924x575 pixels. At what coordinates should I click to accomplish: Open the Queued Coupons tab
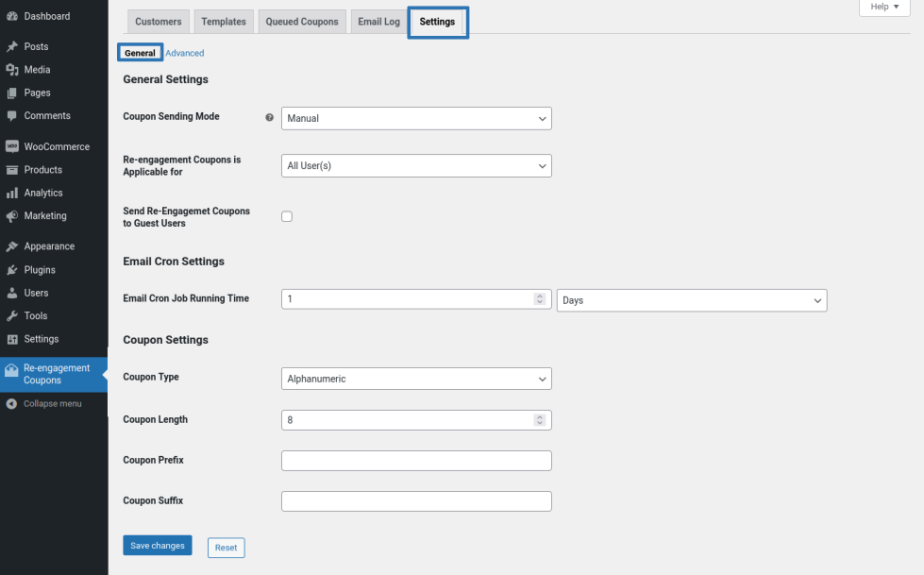pos(301,22)
